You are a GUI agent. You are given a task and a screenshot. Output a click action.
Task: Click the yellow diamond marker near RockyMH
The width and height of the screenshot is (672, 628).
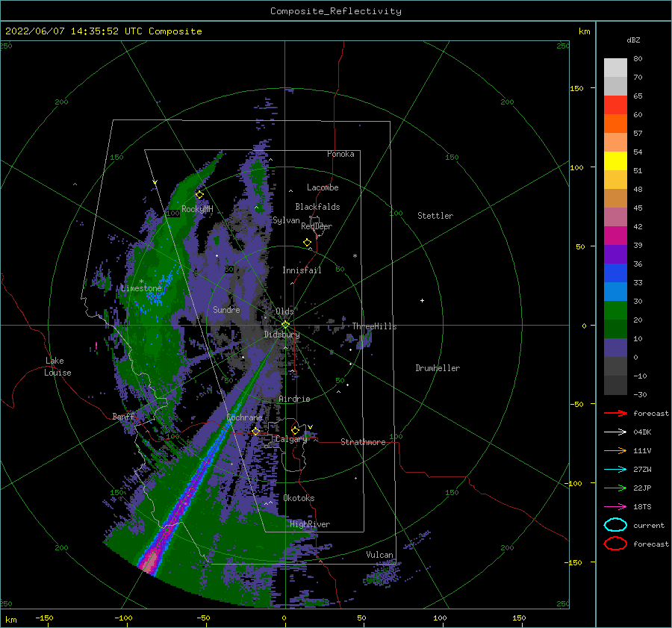pyautogui.click(x=199, y=195)
